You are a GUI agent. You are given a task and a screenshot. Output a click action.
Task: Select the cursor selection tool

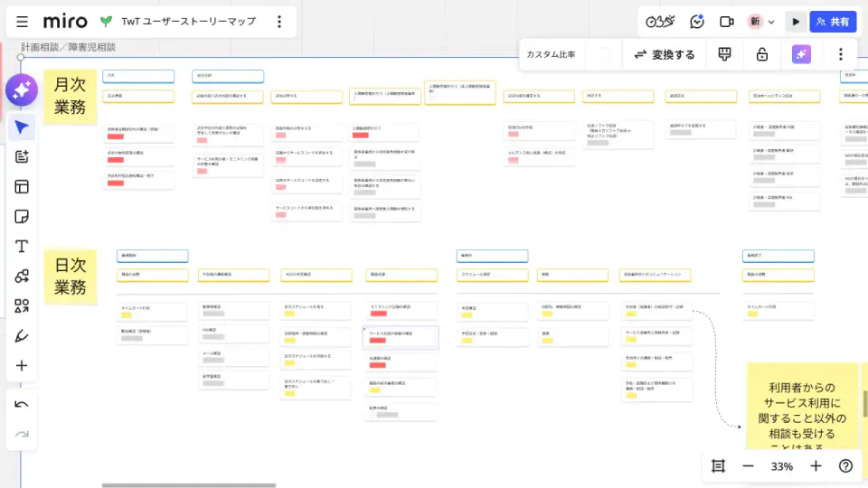(x=22, y=127)
